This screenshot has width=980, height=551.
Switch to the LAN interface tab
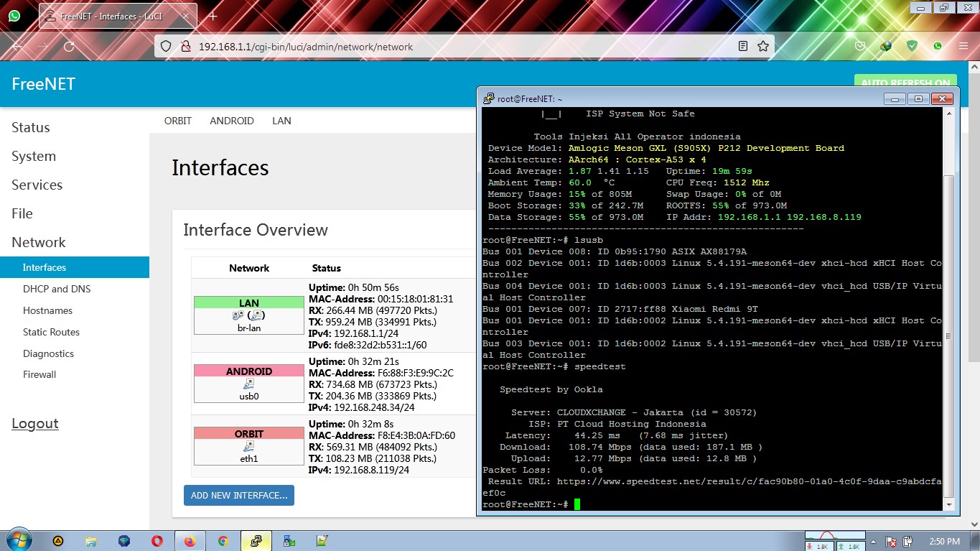[281, 121]
